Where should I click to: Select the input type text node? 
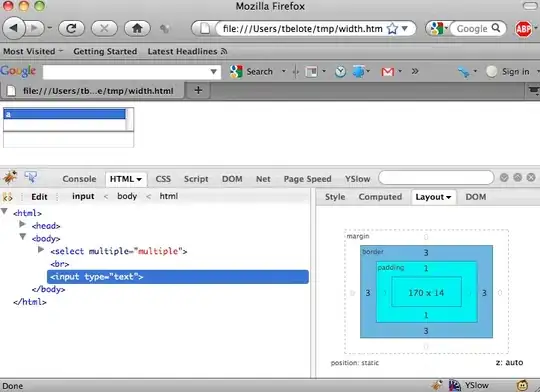pyautogui.click(x=178, y=277)
